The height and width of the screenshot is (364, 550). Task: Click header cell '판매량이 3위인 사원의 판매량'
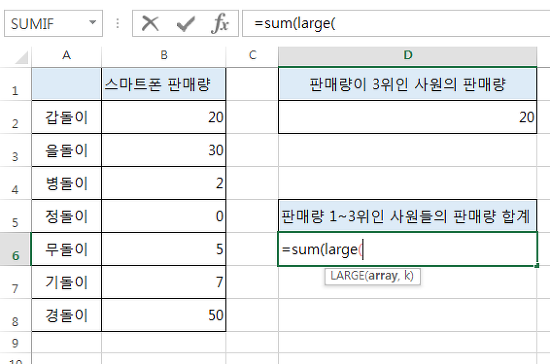[x=408, y=84]
